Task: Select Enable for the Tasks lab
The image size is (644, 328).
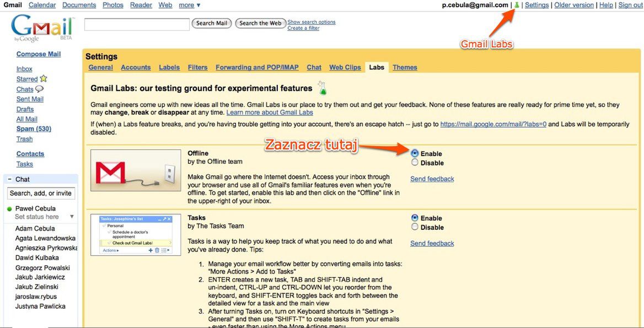Action: (415, 218)
